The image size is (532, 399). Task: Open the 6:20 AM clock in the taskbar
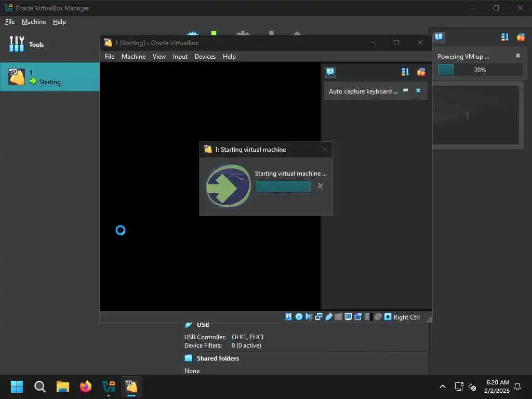497,387
